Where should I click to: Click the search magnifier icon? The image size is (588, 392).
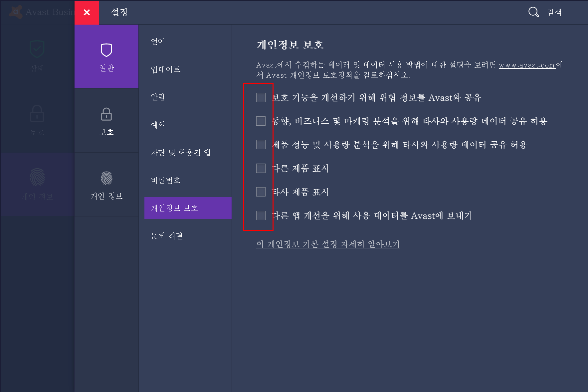tap(533, 12)
